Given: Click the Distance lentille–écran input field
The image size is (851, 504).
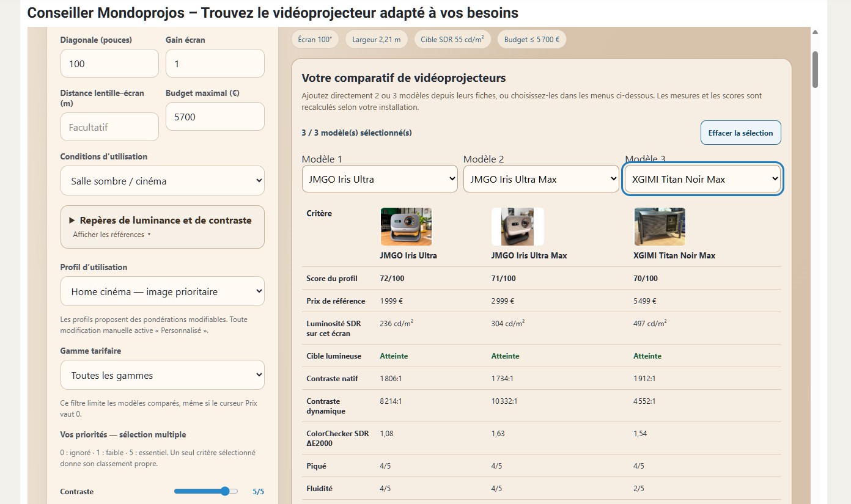Looking at the screenshot, I should point(109,127).
